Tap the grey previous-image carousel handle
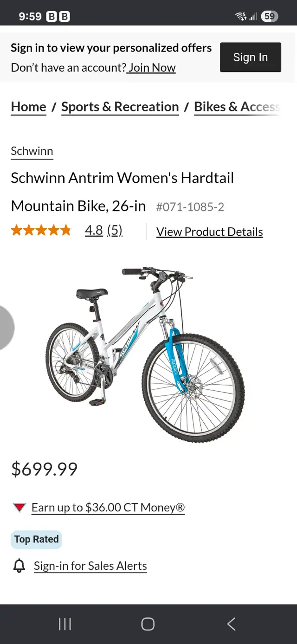This screenshot has width=297, height=644. (x=6, y=328)
